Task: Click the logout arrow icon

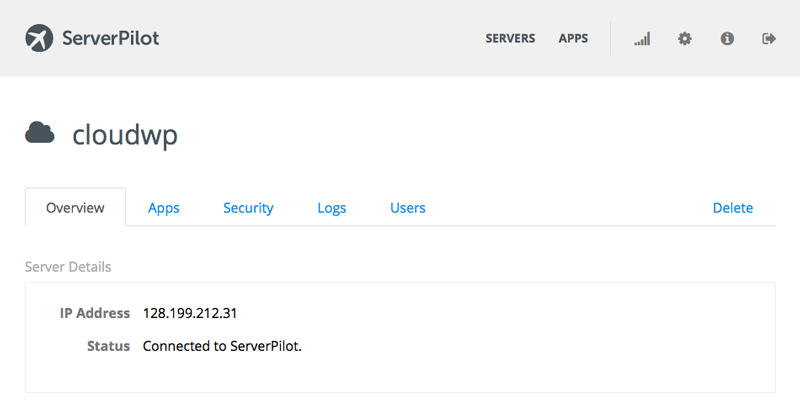Action: click(769, 38)
